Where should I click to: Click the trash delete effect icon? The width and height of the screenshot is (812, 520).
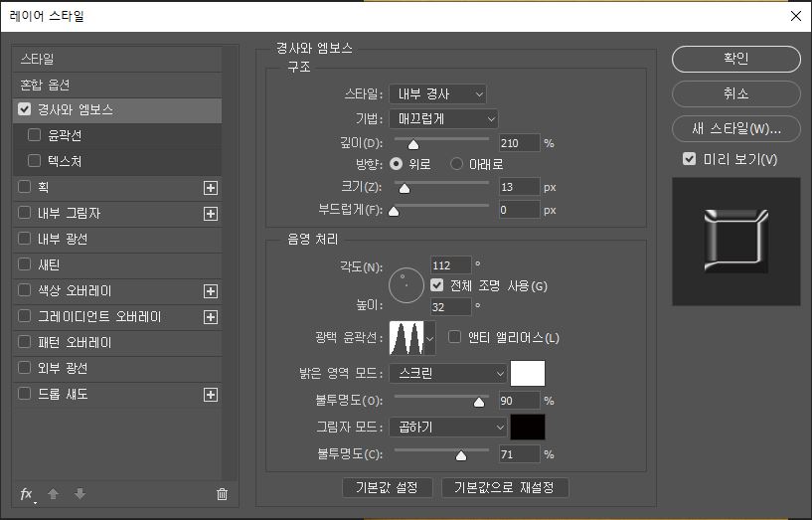223,494
